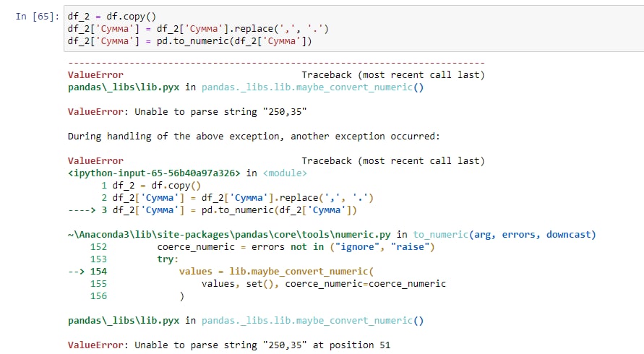Click arrow-marked line 154 'values = lib.maybe_convert_numeric('

(x=220, y=272)
